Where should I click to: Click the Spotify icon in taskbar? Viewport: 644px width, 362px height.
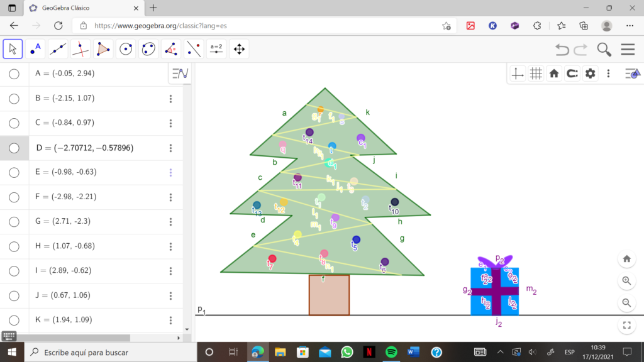[391, 352]
